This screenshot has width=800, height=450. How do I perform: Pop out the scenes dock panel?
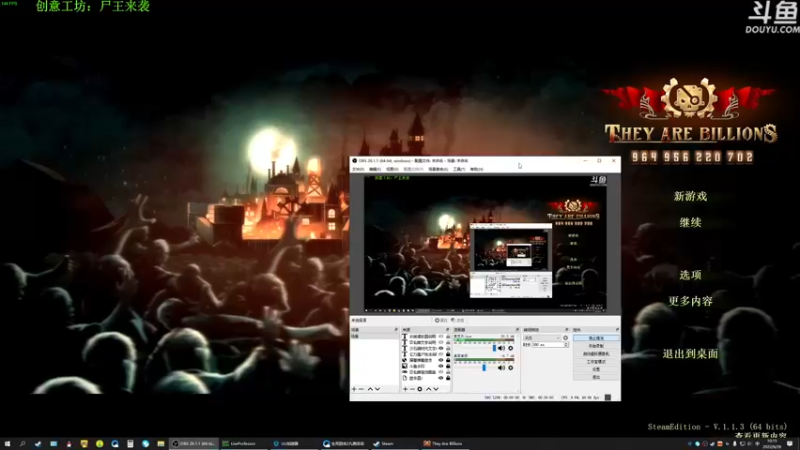coord(396,330)
